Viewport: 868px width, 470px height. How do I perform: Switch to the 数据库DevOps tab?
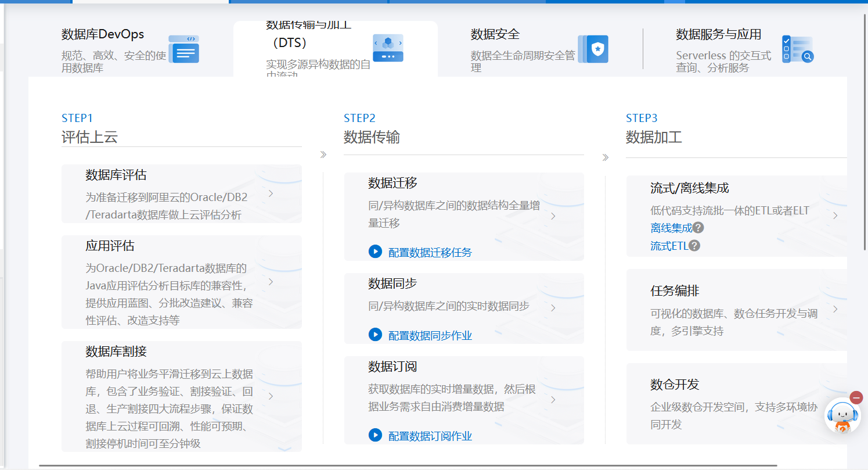[131, 49]
